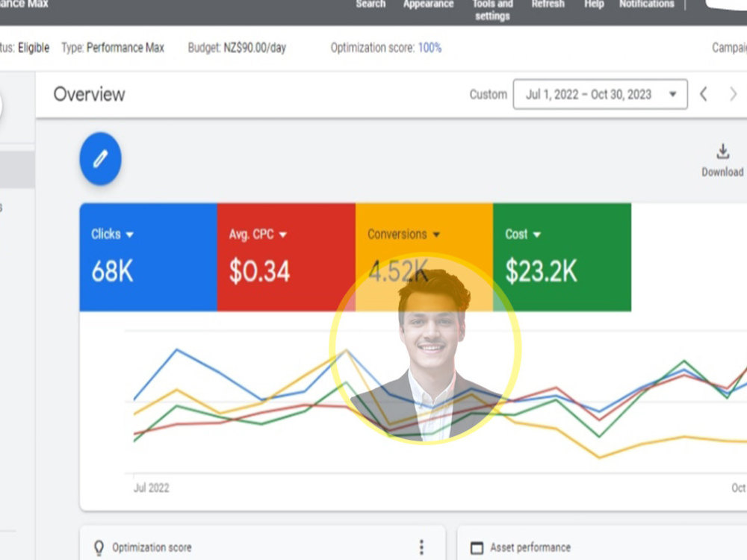Click the Type: Performance Max text
The width and height of the screenshot is (747, 560).
pyautogui.click(x=113, y=48)
